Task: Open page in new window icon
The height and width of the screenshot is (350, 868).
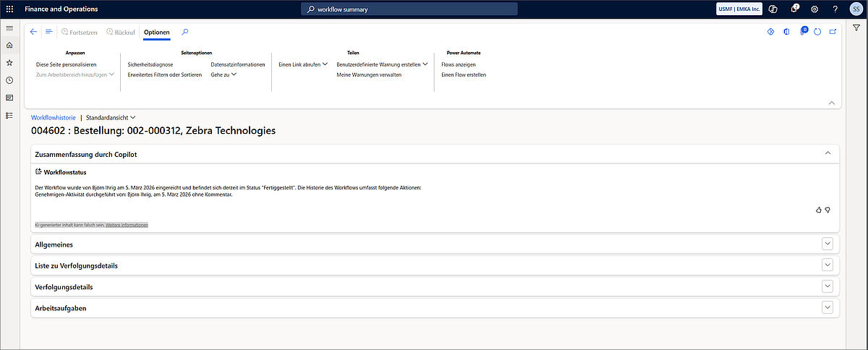Action: pyautogui.click(x=833, y=32)
